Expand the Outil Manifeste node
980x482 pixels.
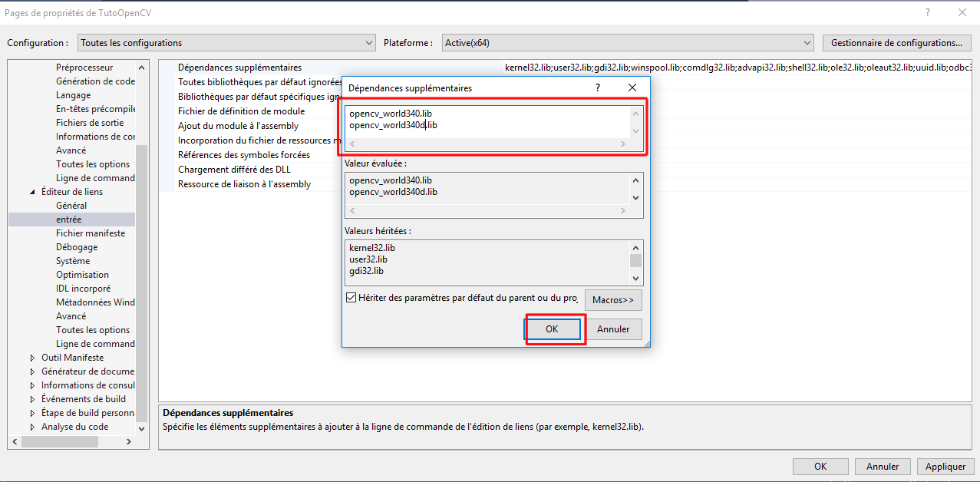(x=32, y=358)
